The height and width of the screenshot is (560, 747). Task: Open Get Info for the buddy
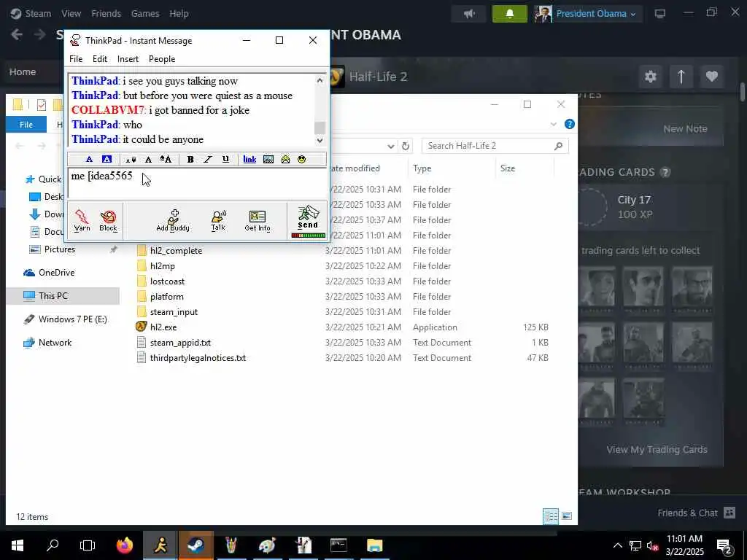pyautogui.click(x=258, y=220)
